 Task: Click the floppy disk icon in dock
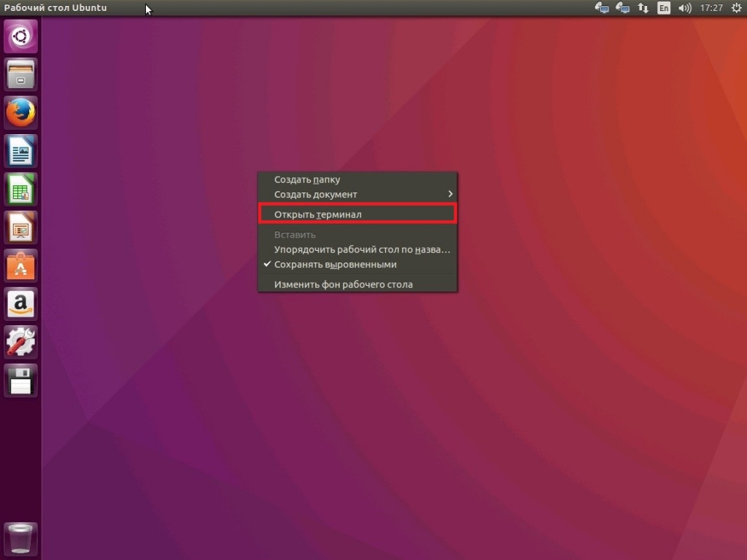20,380
